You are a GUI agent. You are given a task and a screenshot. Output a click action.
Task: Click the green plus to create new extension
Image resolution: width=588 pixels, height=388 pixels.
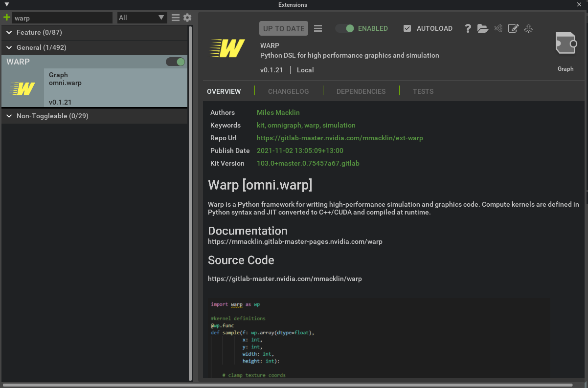click(x=6, y=17)
